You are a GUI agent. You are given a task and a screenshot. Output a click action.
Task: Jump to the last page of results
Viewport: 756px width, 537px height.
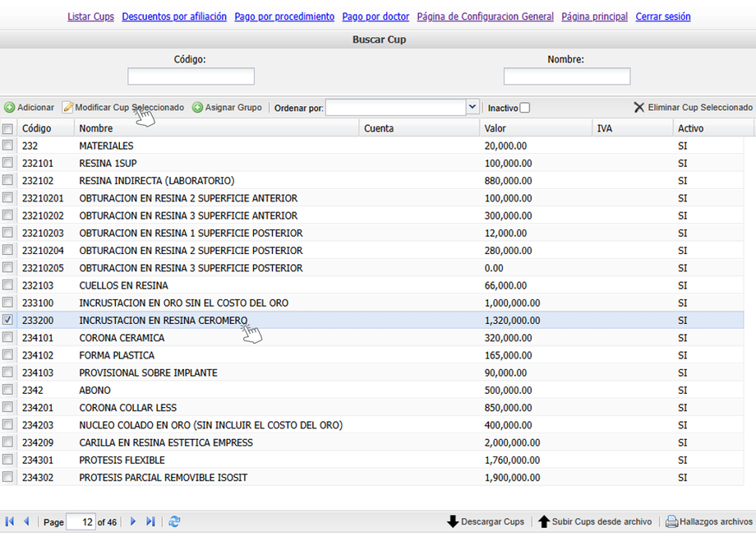pos(150,521)
